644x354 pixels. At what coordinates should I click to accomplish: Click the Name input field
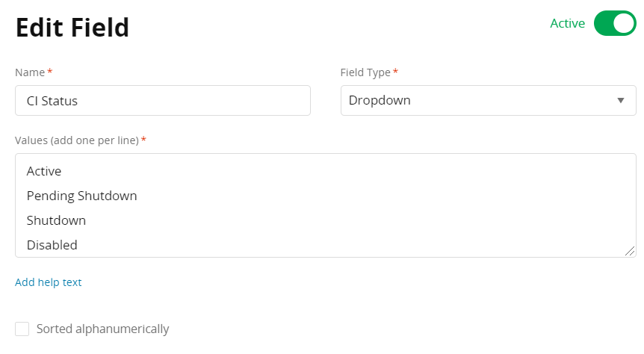[x=162, y=100]
